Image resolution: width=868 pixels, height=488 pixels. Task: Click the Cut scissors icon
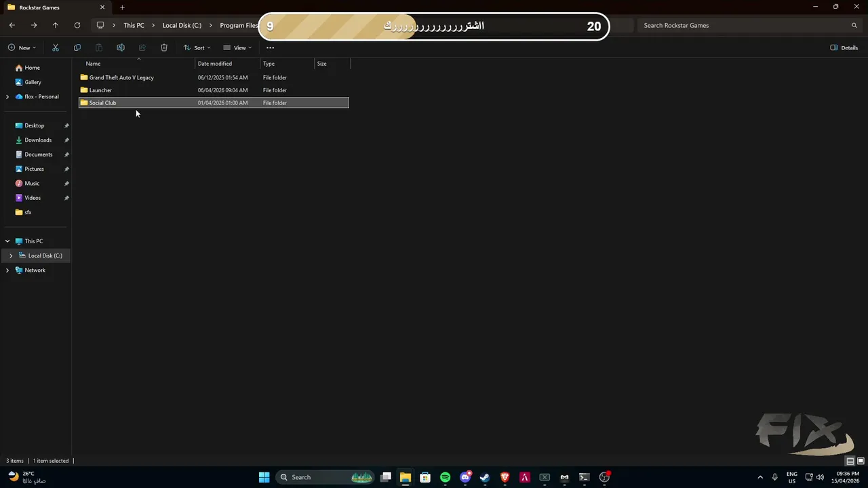[56, 47]
